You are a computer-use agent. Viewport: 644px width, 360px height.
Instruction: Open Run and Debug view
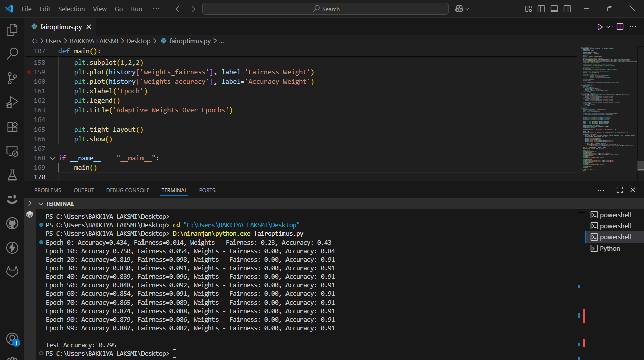click(x=12, y=102)
